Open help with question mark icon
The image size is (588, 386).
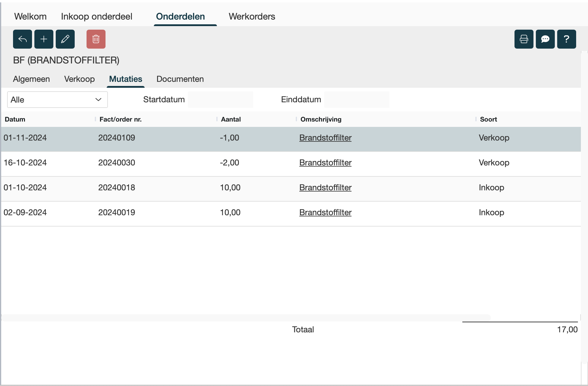click(566, 39)
